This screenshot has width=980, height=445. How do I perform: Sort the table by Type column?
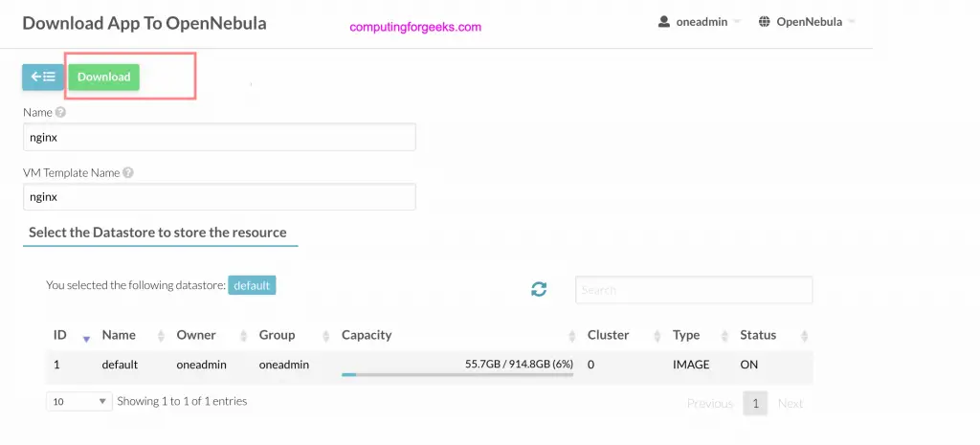coord(701,335)
